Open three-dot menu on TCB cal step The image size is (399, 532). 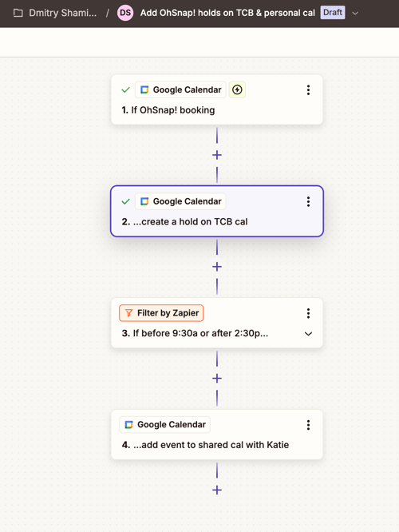[x=308, y=201]
